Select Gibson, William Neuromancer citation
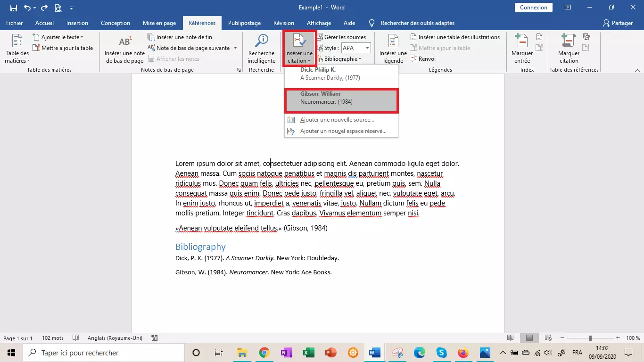Screen dimensions: 644x362 (341, 100)
